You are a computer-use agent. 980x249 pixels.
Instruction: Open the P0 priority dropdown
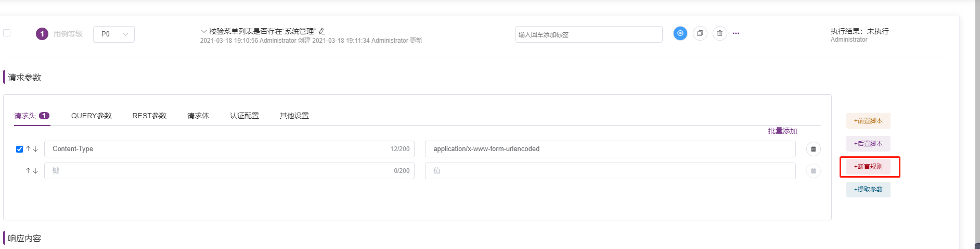pyautogui.click(x=114, y=34)
